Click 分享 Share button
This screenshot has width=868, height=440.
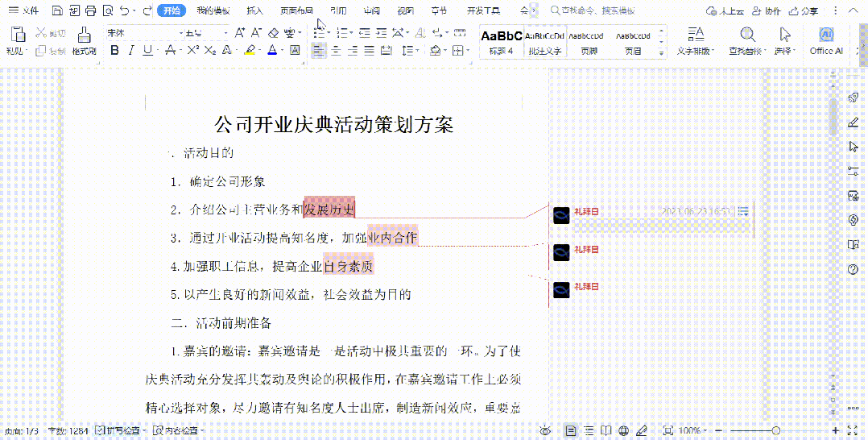point(804,10)
